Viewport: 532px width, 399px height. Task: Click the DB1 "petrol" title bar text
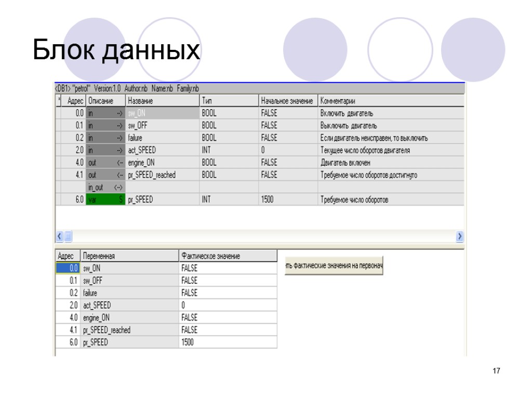click(x=127, y=88)
